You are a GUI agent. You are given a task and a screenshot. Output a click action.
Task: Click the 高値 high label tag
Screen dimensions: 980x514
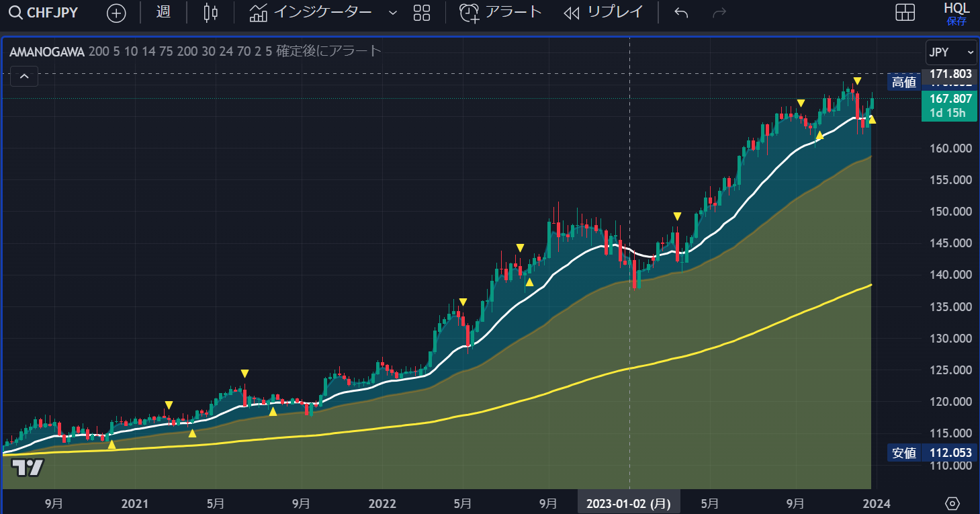[x=903, y=82]
